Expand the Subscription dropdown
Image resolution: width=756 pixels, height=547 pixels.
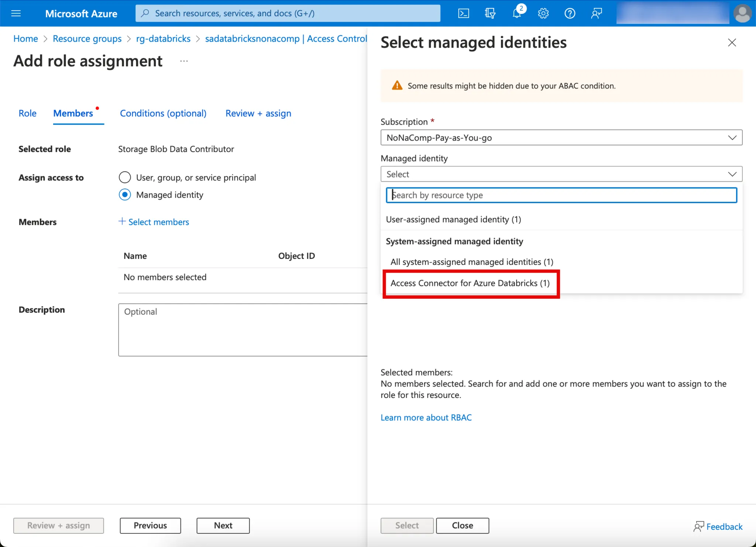tap(561, 138)
